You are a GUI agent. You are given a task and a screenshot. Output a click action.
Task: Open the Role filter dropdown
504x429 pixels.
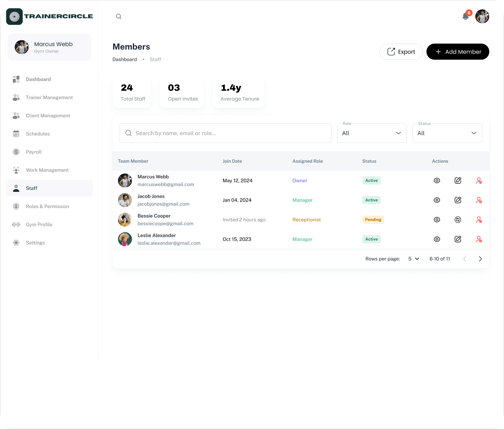click(372, 133)
